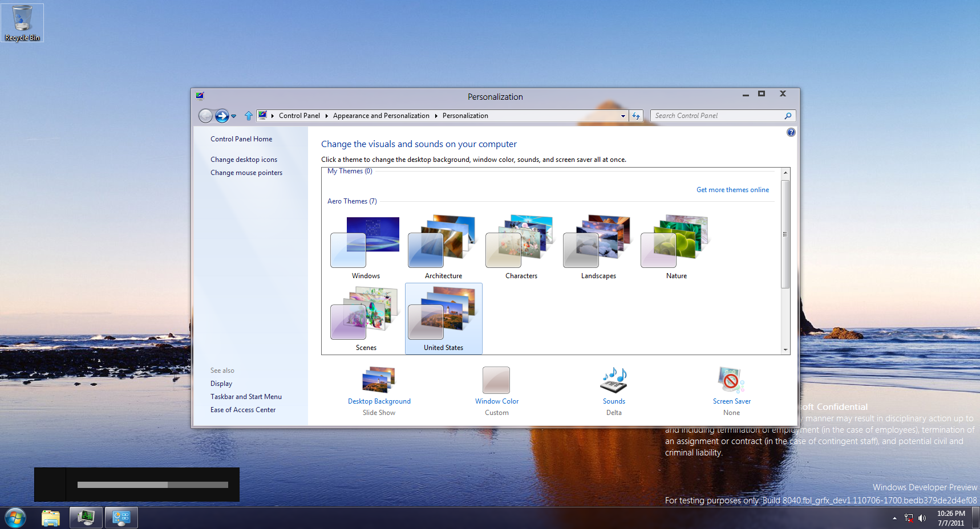Apply the Characters theme
This screenshot has height=529, width=980.
click(521, 247)
